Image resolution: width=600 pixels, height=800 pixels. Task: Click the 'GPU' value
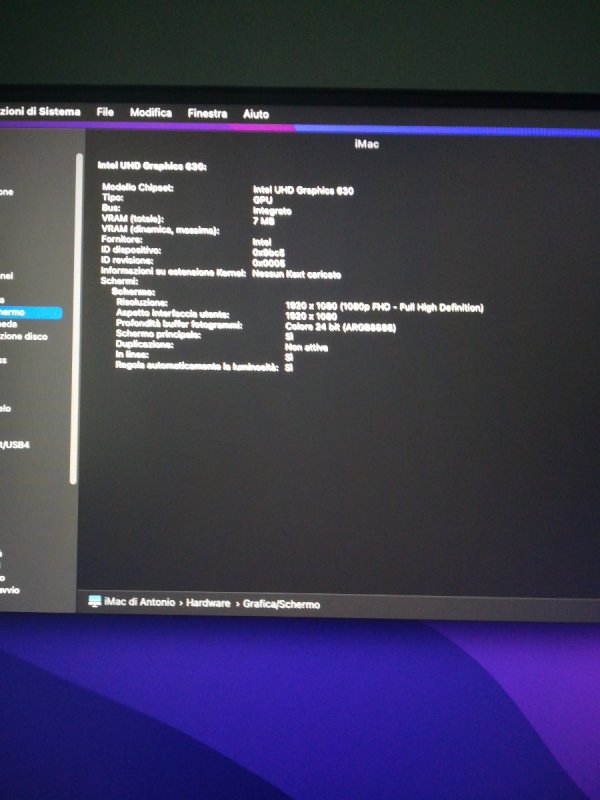tap(263, 201)
